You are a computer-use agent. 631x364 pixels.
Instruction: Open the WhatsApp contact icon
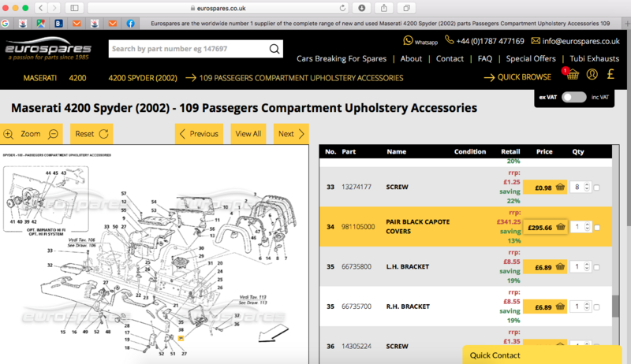[x=408, y=41]
